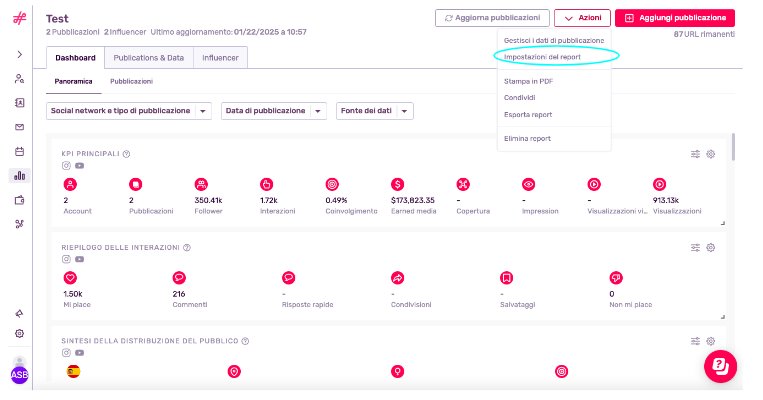This screenshot has height=400, width=763.
Task: Open gear settings in Sintesi della distribuzione
Action: tap(710, 341)
